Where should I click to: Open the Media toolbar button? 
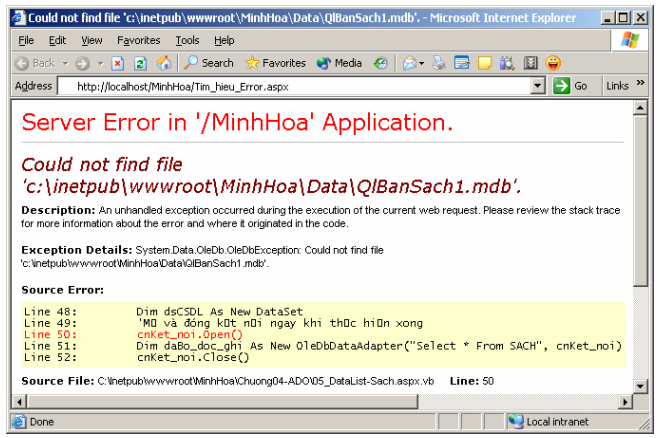[339, 62]
